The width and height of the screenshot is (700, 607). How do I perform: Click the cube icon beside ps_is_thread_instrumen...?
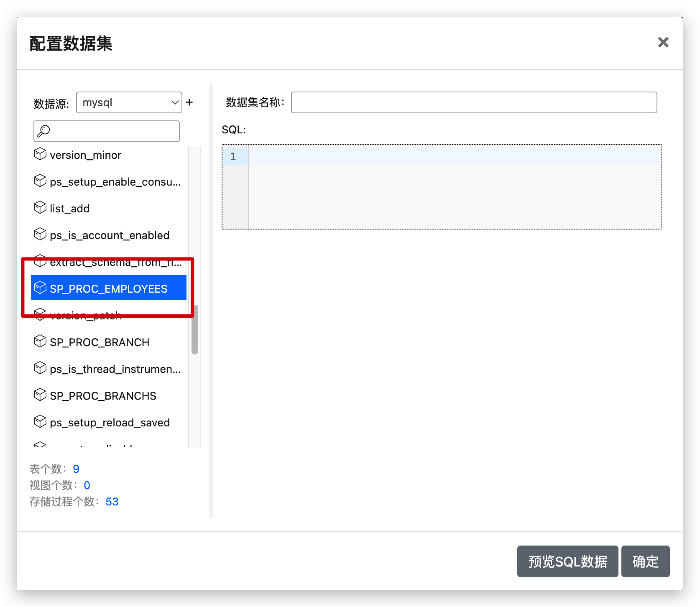click(x=40, y=368)
